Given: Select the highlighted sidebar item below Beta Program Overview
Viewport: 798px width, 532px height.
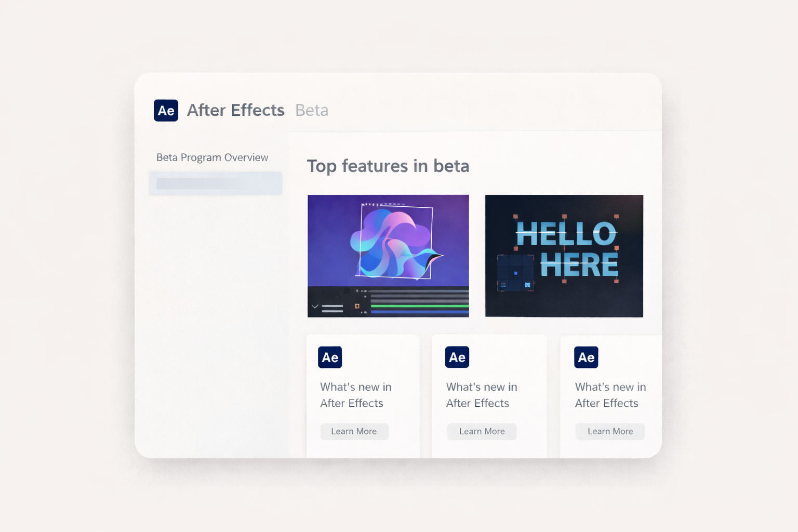Looking at the screenshot, I should (x=216, y=183).
